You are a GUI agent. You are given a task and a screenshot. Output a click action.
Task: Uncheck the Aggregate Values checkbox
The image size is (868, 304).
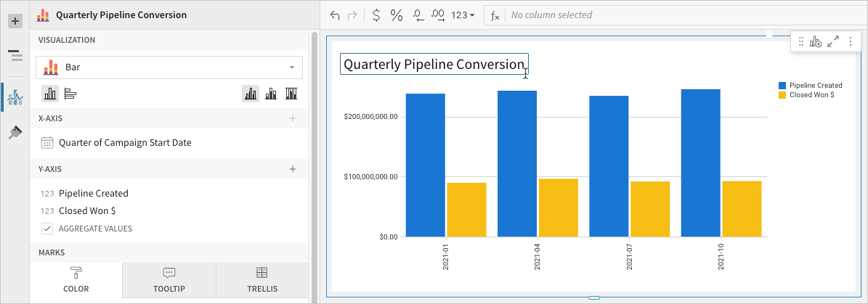point(47,229)
